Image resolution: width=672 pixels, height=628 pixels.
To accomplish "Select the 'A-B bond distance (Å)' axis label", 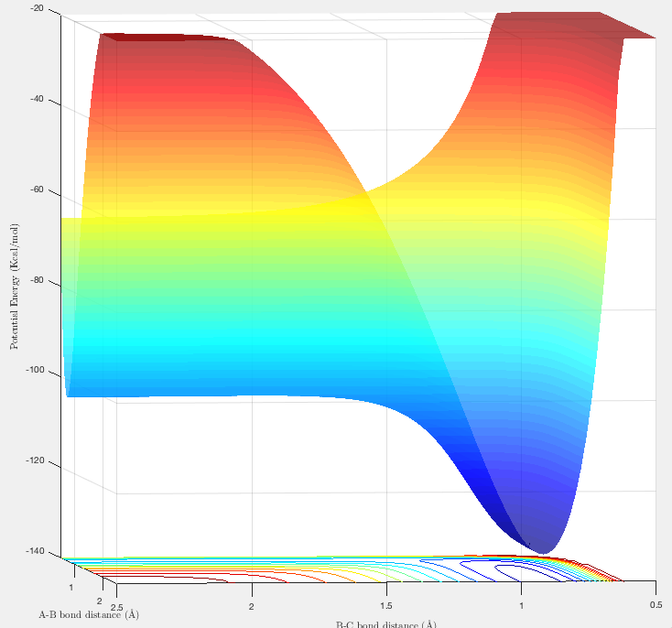I will (x=89, y=614).
